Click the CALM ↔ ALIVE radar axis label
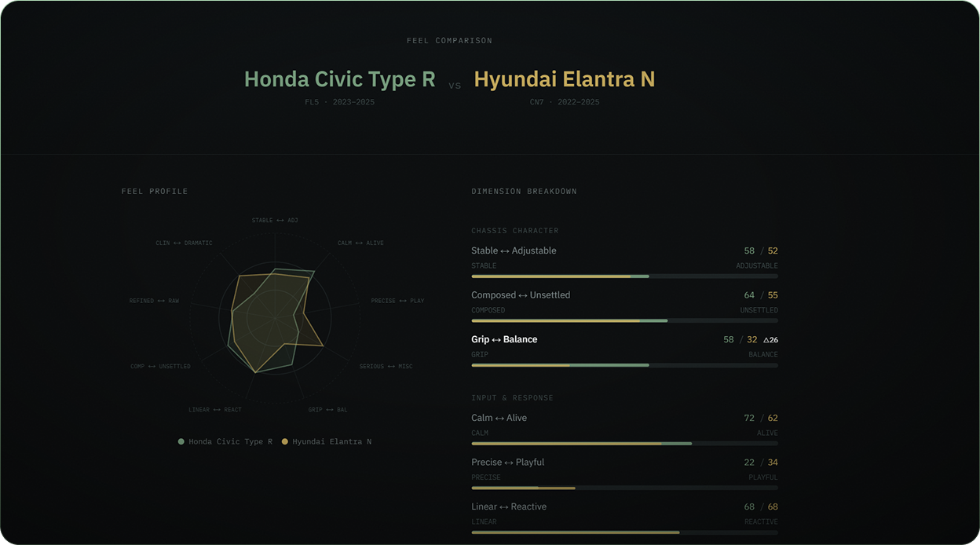The image size is (980, 545). pyautogui.click(x=361, y=243)
